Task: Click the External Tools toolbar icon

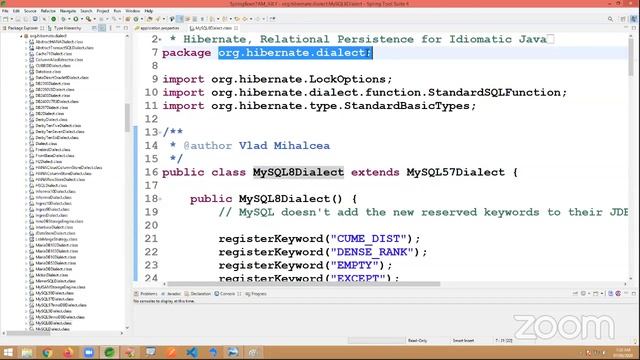Action: tap(88, 19)
